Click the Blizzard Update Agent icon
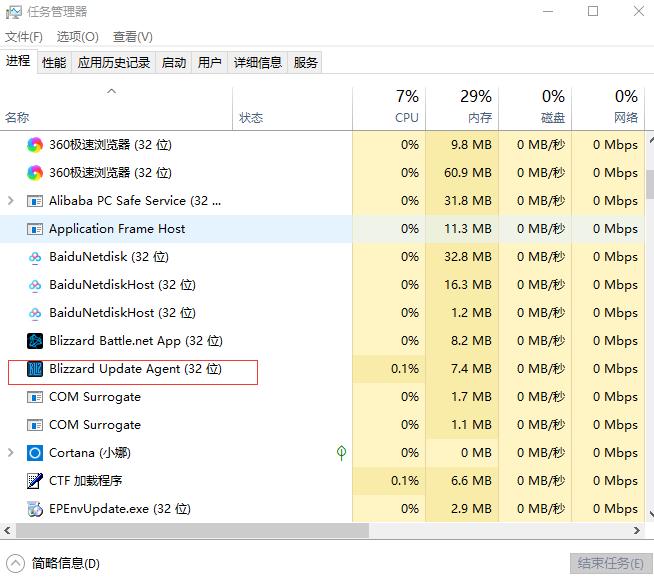 [35, 369]
